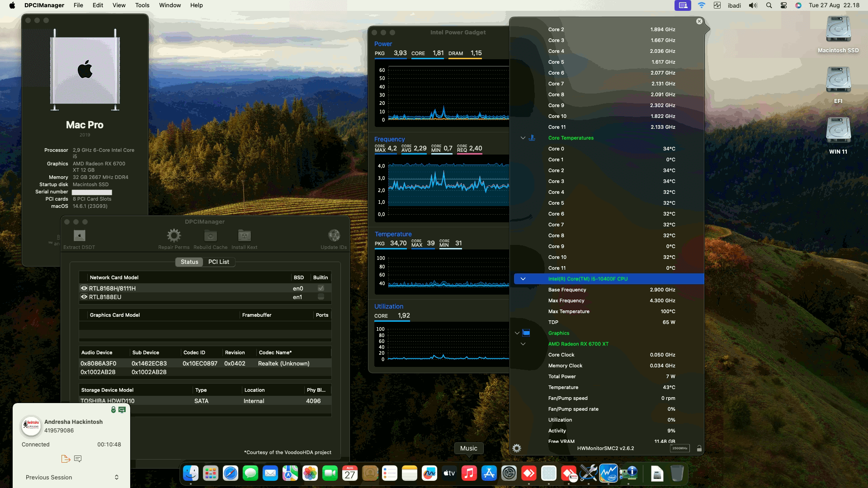This screenshot has height=488, width=868.
Task: Open the Macintosh SSD desktop drive
Action: coord(838,34)
